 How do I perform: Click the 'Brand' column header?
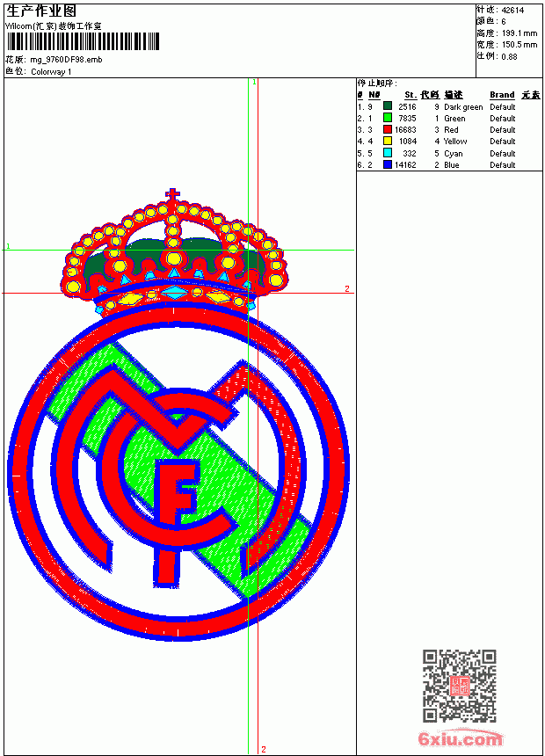[502, 95]
